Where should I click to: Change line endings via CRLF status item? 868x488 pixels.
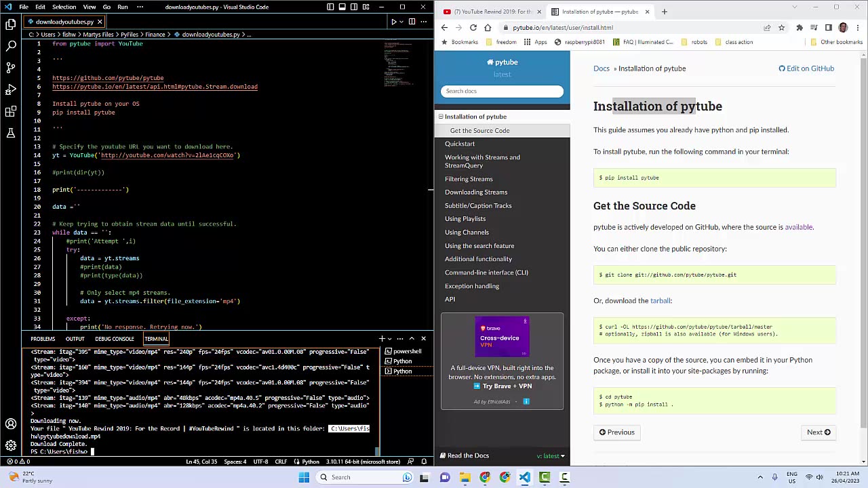282,462
